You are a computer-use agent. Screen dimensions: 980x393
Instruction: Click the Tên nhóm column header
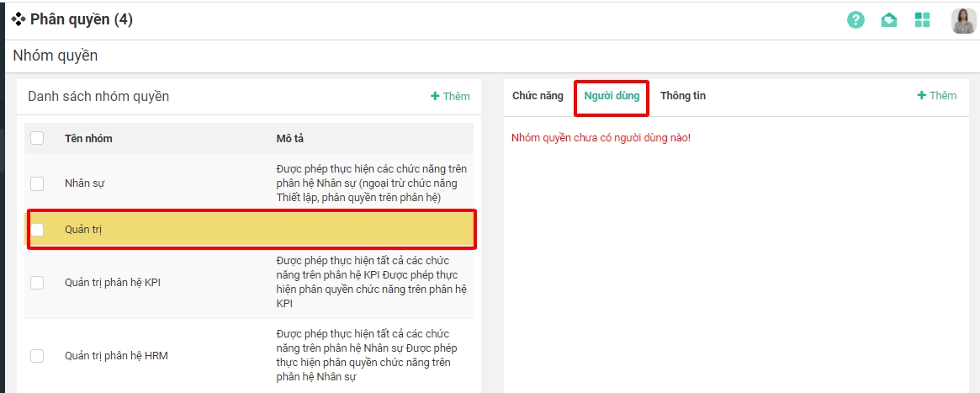pyautogui.click(x=88, y=138)
